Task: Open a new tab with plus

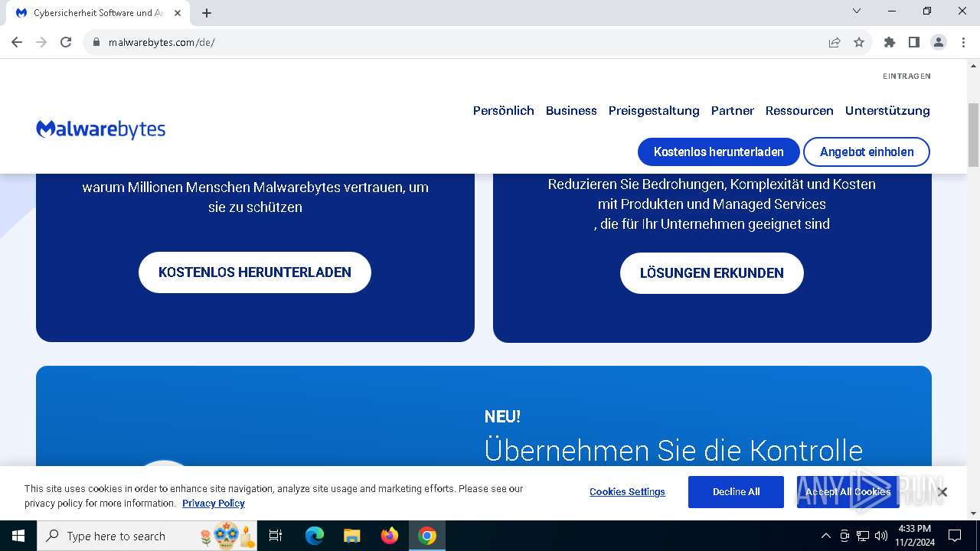Action: point(207,13)
